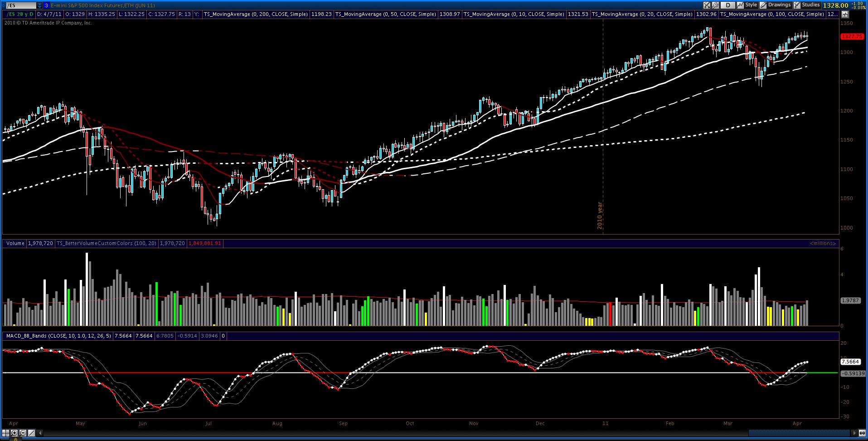Image resolution: width=868 pixels, height=441 pixels.
Task: Click the 'H: 1335.25' high value
Action: pyautogui.click(x=102, y=14)
